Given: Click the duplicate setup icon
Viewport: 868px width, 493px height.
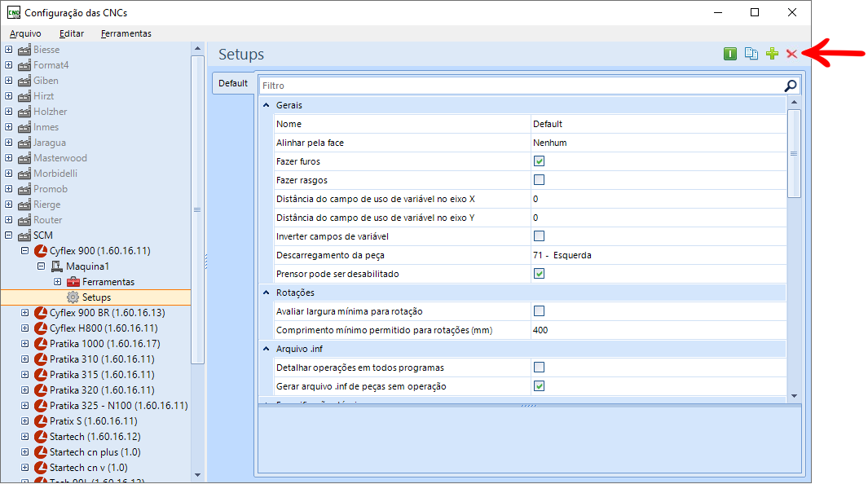Looking at the screenshot, I should pyautogui.click(x=751, y=54).
